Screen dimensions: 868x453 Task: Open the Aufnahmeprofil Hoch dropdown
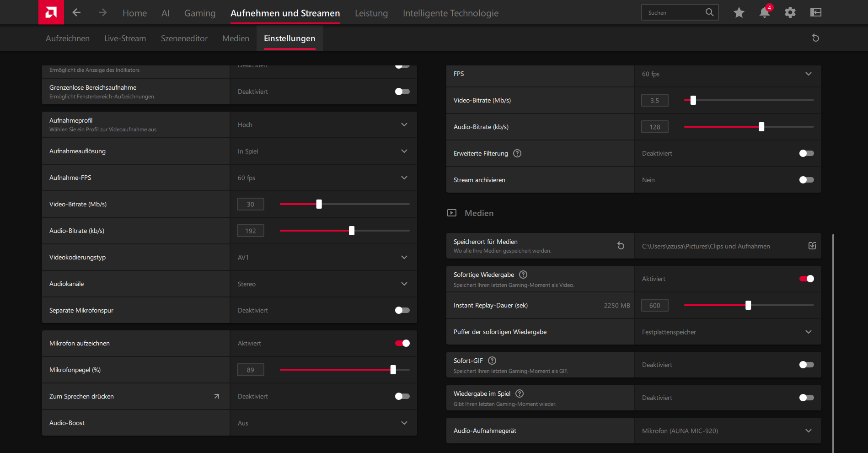(323, 124)
